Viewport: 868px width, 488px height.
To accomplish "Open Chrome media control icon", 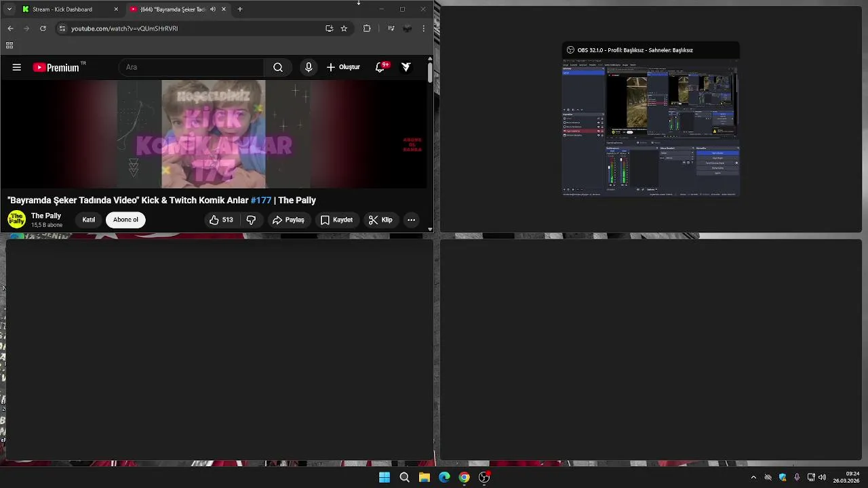I will tap(391, 28).
